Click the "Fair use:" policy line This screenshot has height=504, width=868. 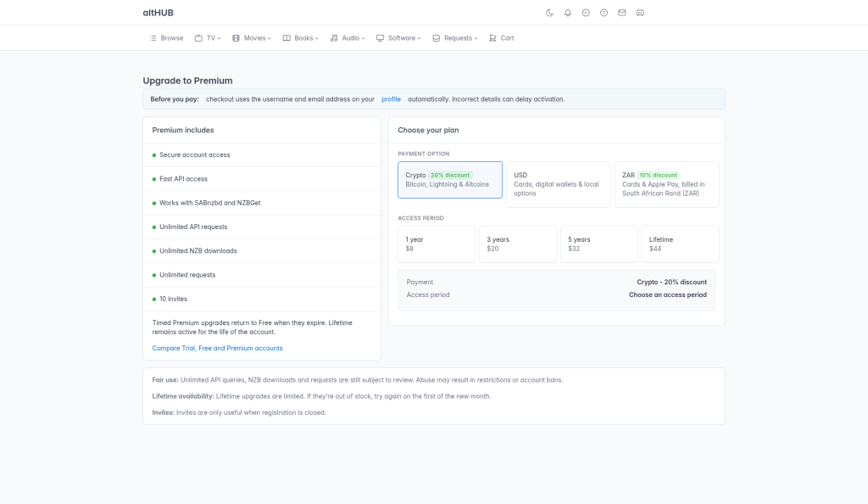tap(358, 380)
